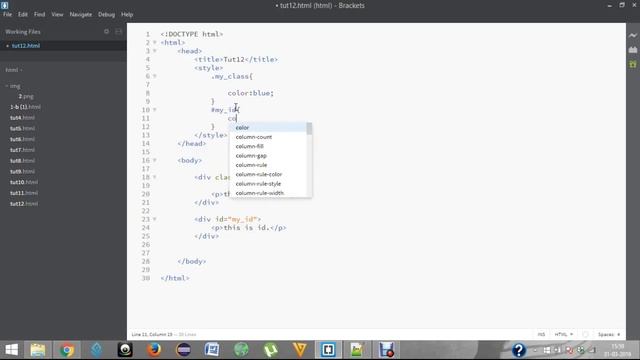The image size is (640, 360).
Task: Choose 'column-gap' from code hints
Action: pyautogui.click(x=268, y=156)
